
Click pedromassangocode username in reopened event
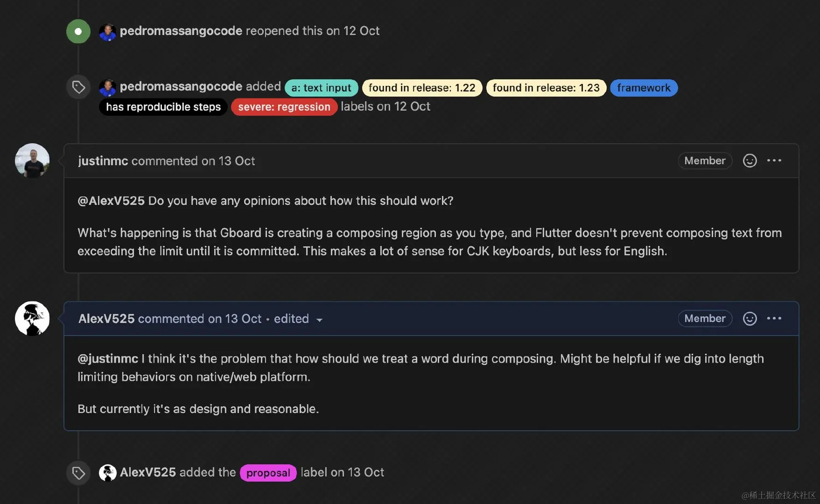pos(181,31)
